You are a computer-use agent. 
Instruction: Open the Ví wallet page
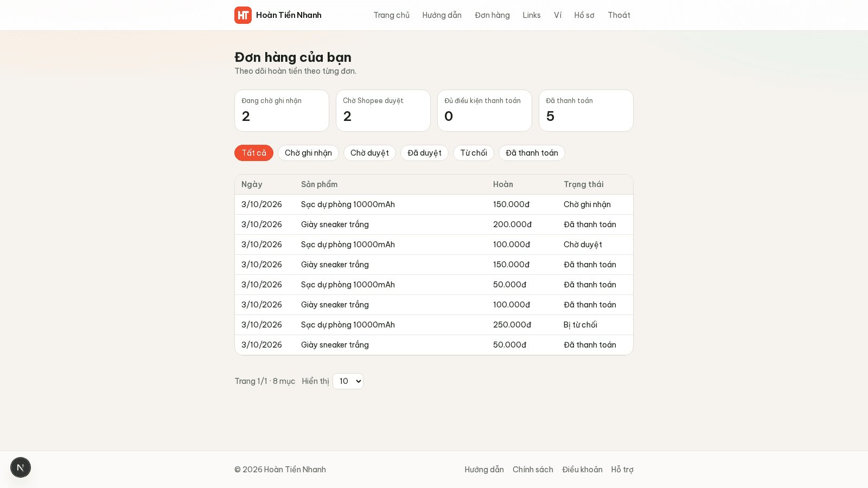point(558,15)
